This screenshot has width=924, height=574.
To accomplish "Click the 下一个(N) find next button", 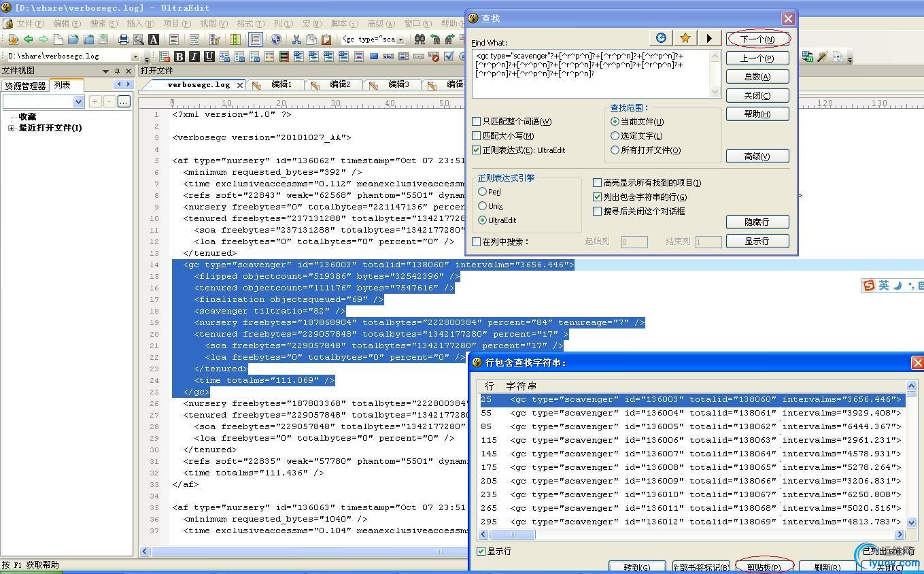I will [757, 39].
